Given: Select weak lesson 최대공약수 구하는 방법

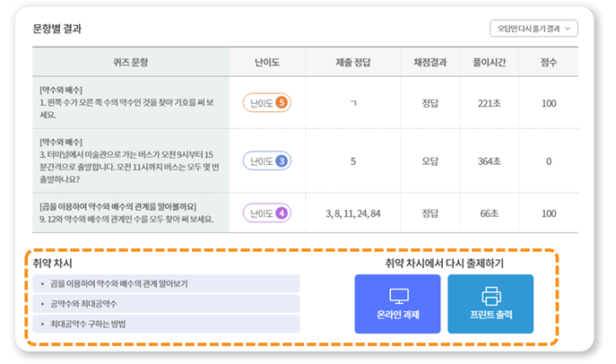Looking at the screenshot, I should point(166,324).
